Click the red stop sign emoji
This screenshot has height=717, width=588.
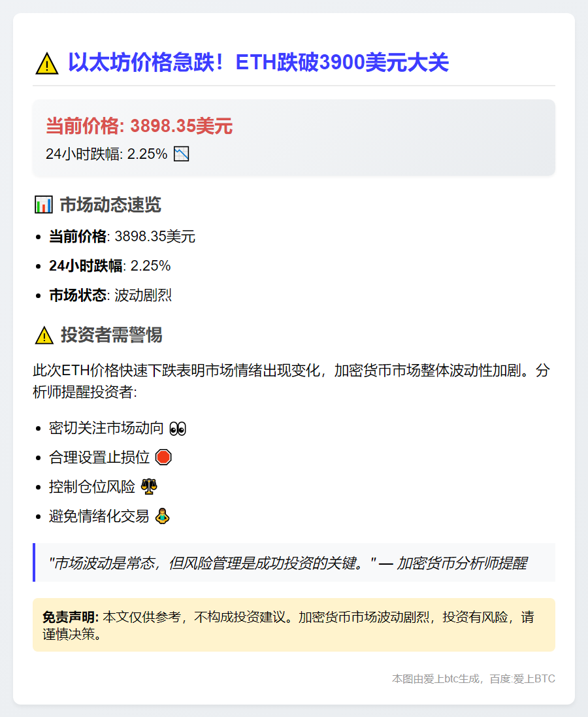[163, 458]
